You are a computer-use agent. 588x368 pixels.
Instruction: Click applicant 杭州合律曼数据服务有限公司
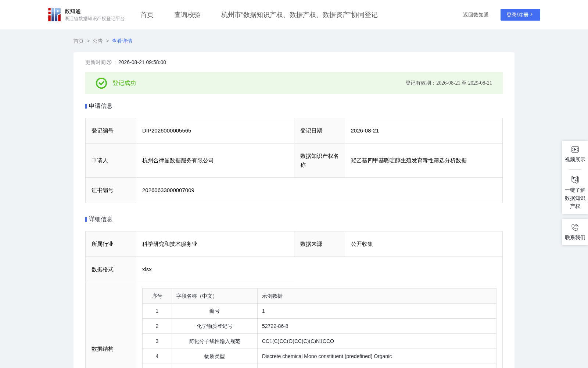click(x=178, y=160)
